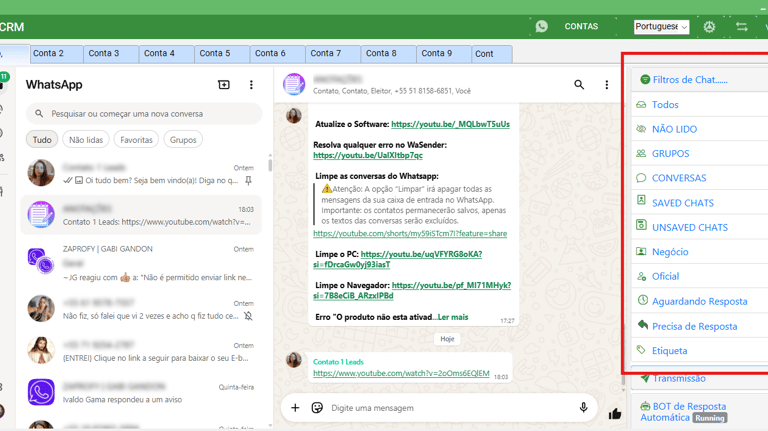Image resolution: width=768 pixels, height=431 pixels.
Task: Click the icon beside UNSAVED CHATS
Action: [x=641, y=225]
